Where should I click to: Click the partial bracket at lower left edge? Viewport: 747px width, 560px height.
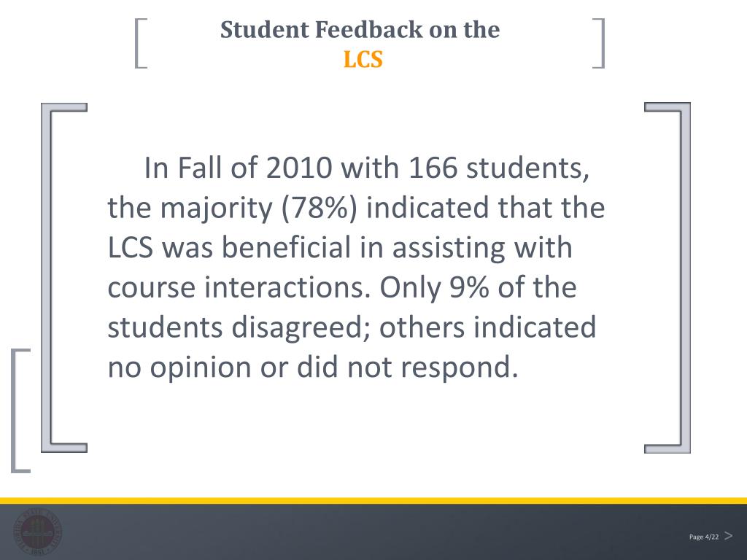[x=20, y=411]
